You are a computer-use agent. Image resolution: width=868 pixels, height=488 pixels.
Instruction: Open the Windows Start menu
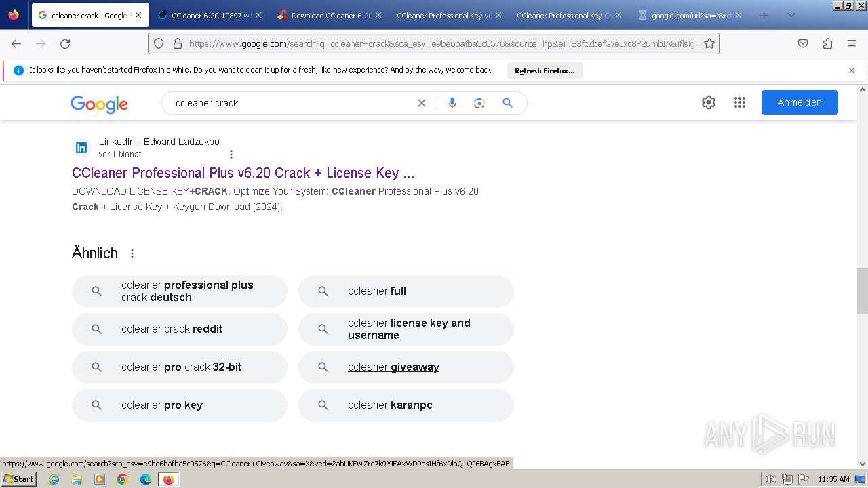click(18, 479)
